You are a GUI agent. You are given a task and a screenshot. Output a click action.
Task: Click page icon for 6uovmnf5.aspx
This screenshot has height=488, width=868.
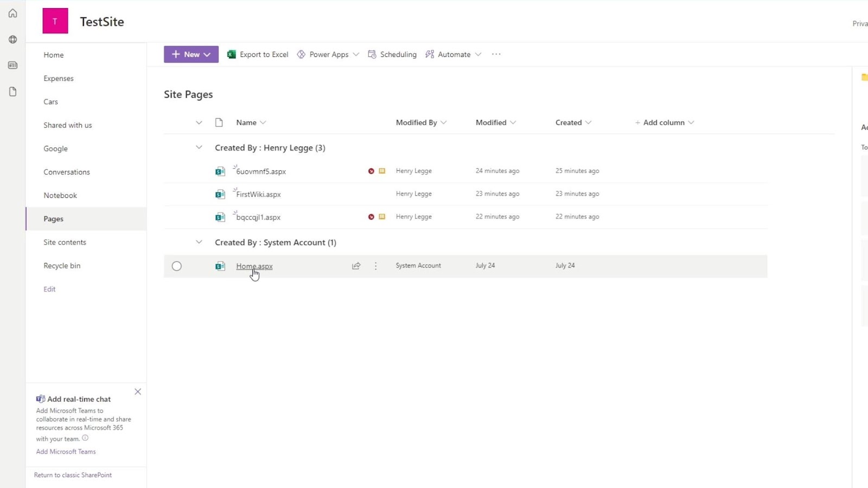coord(220,171)
